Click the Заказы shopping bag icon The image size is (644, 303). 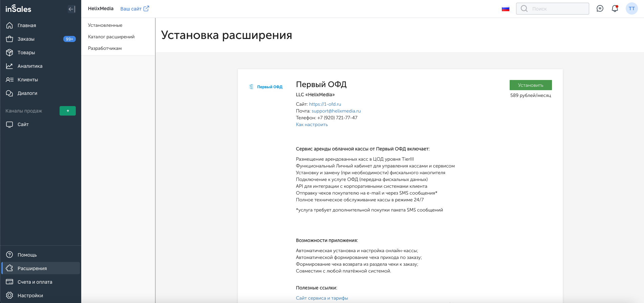[9, 39]
